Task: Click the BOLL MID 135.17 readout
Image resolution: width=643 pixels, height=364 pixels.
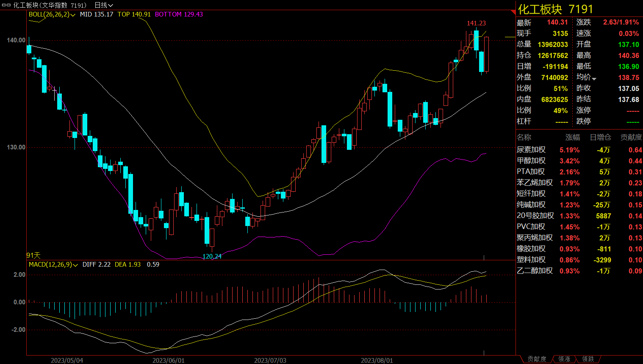Action: [97, 14]
